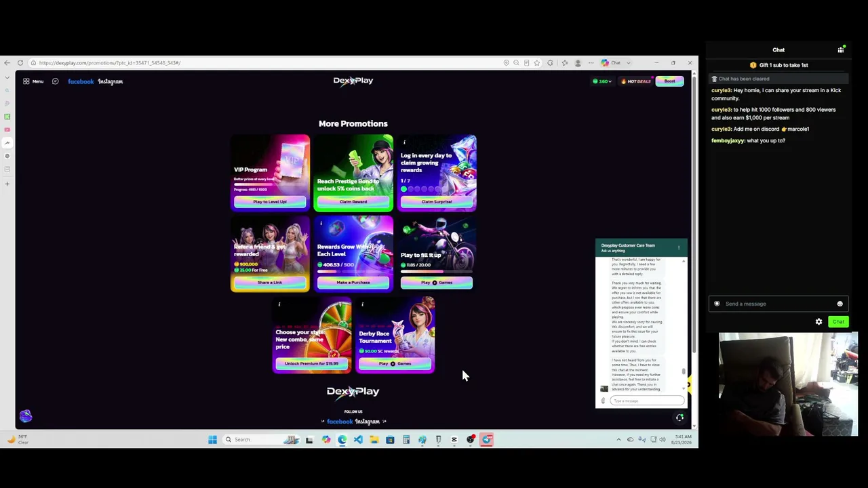Click the Boost button
The image size is (868, 488).
tap(669, 81)
